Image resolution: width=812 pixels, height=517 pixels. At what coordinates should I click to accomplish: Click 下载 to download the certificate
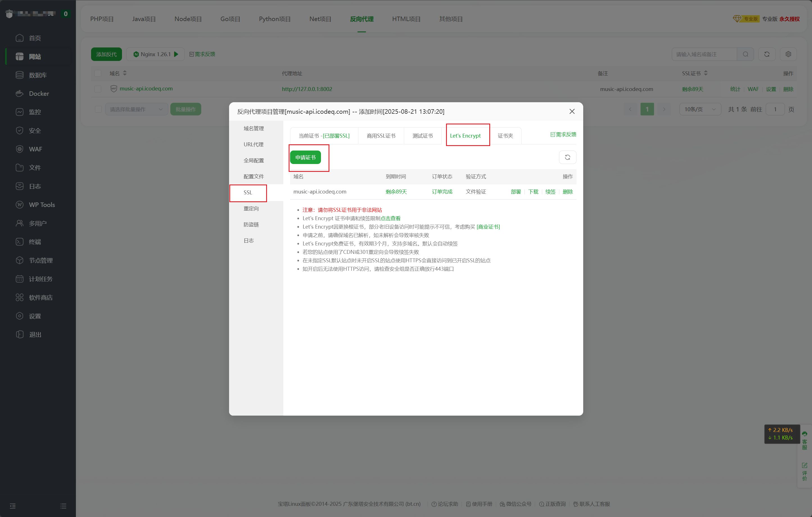(x=533, y=192)
